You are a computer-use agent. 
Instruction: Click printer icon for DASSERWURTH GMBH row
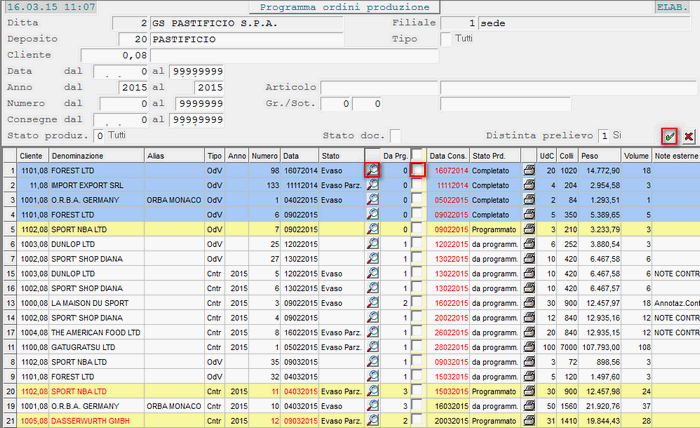pyautogui.click(x=529, y=420)
